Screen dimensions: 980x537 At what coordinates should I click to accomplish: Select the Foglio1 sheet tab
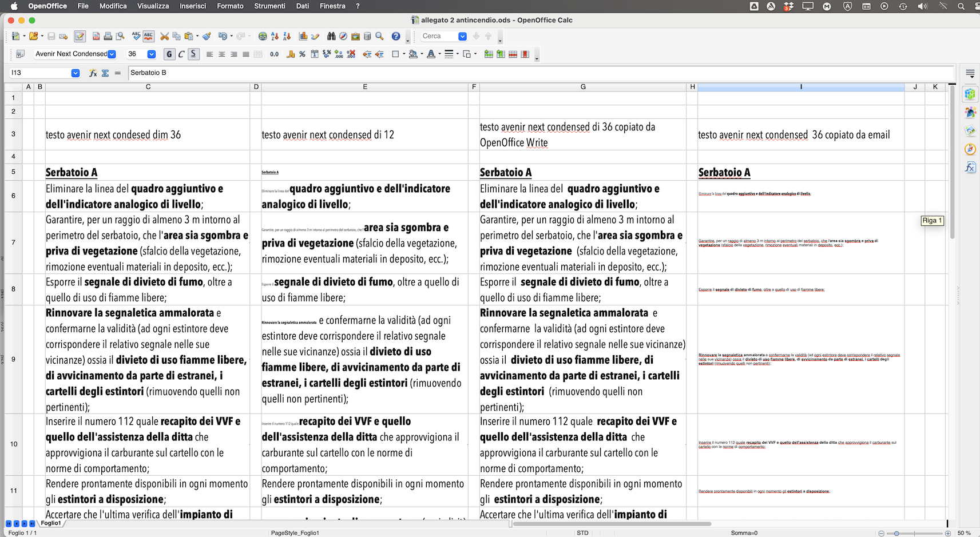point(51,523)
